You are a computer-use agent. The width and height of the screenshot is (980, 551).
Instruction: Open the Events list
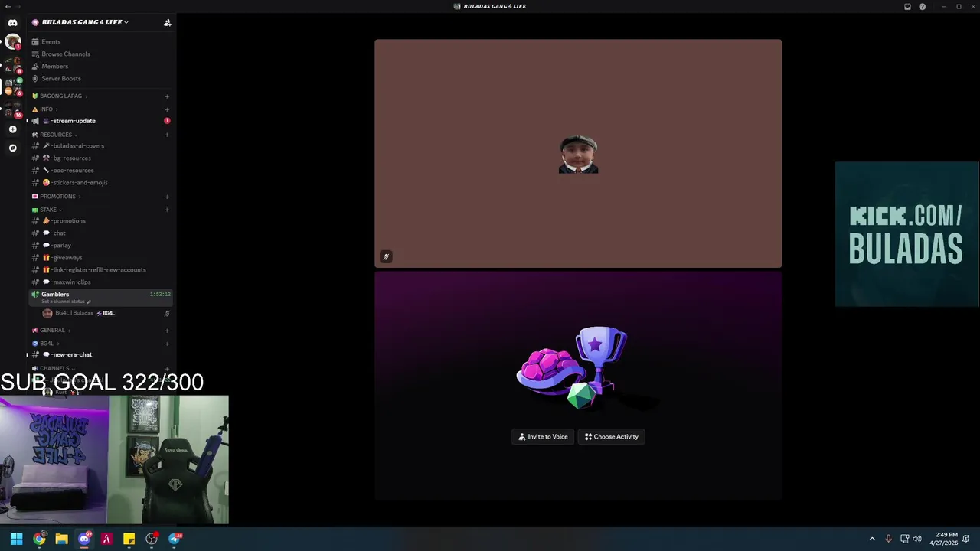coord(51,41)
